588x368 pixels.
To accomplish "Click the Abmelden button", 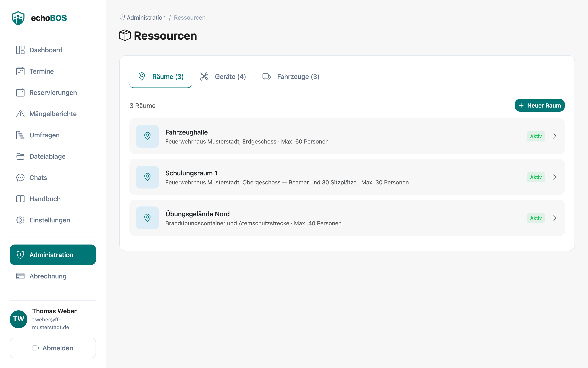I will 53,348.
